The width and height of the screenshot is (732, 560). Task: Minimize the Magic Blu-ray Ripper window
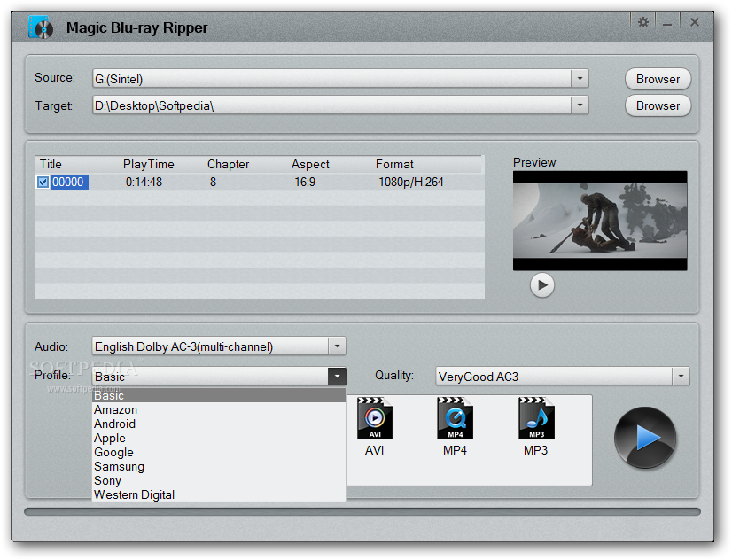click(x=667, y=22)
